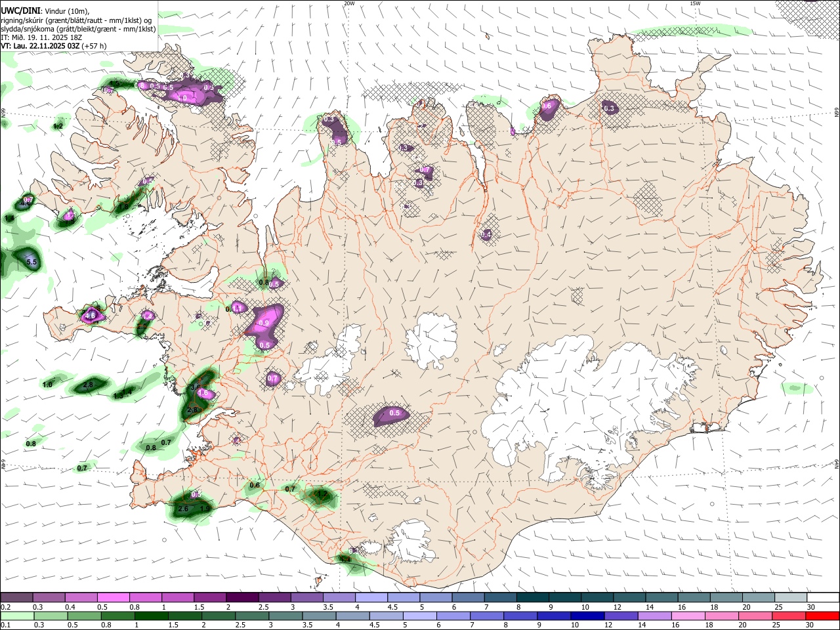Select the 1.8 rain value in the Westfjords
The height and width of the screenshot is (630, 840).
[x=123, y=207]
